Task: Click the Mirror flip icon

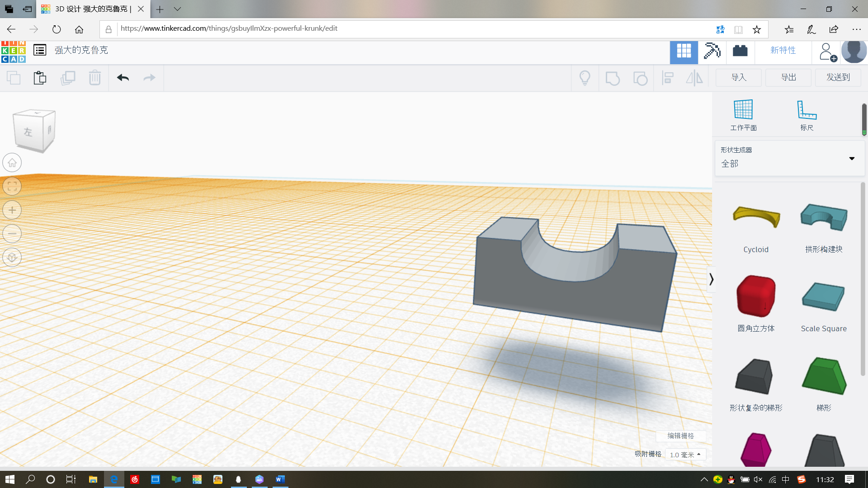Action: click(x=694, y=78)
